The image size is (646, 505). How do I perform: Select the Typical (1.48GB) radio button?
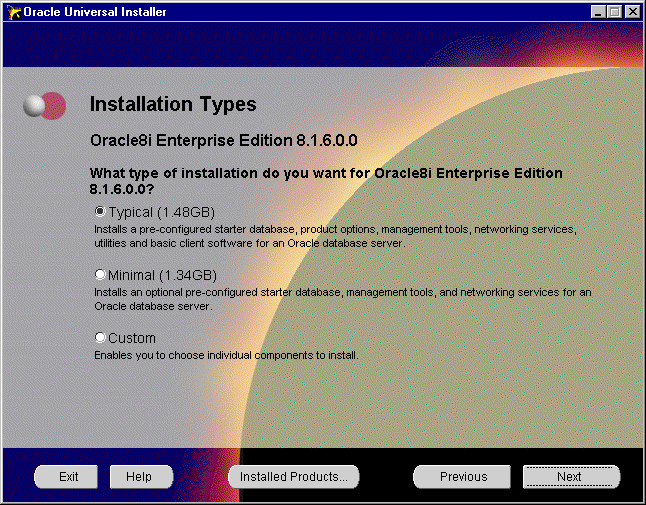pyautogui.click(x=100, y=212)
